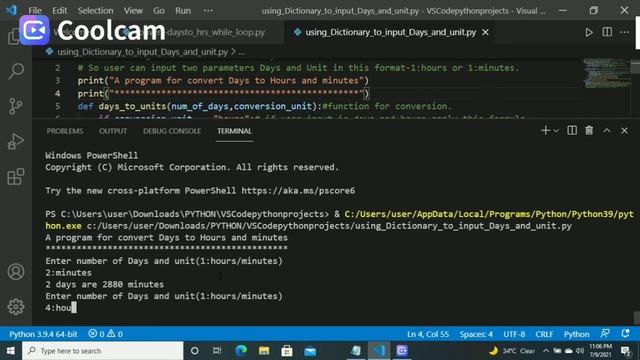Open the Extensions view
The image size is (640, 360).
(x=16, y=177)
